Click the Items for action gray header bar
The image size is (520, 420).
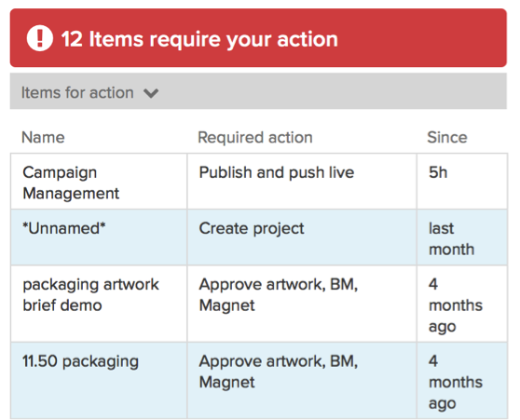(x=258, y=91)
